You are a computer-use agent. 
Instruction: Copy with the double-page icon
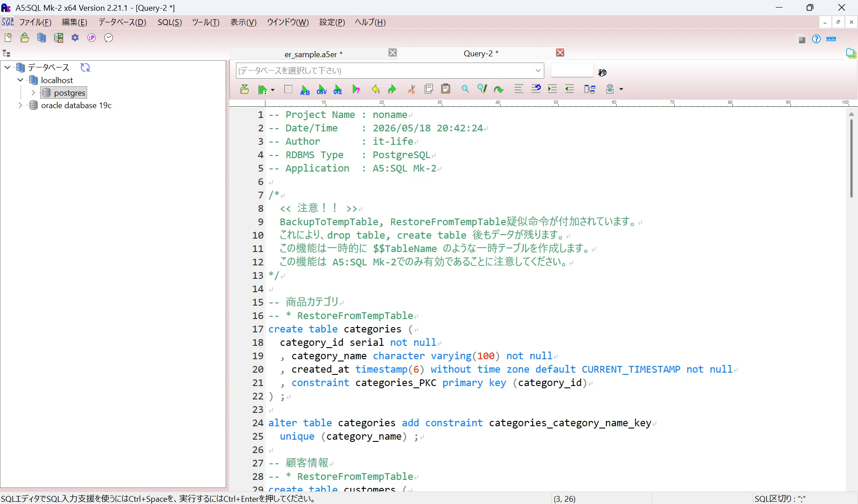(429, 89)
